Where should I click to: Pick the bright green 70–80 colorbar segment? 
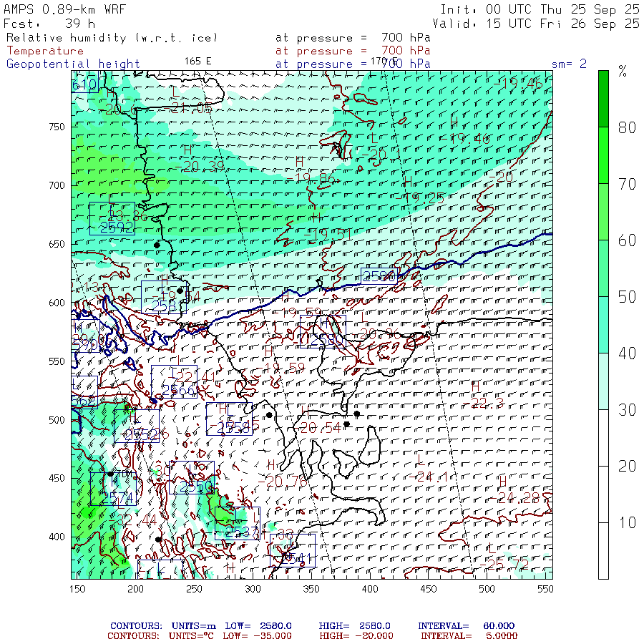click(603, 155)
